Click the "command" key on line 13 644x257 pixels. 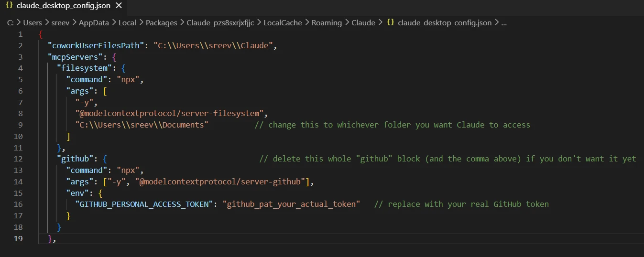coord(87,170)
